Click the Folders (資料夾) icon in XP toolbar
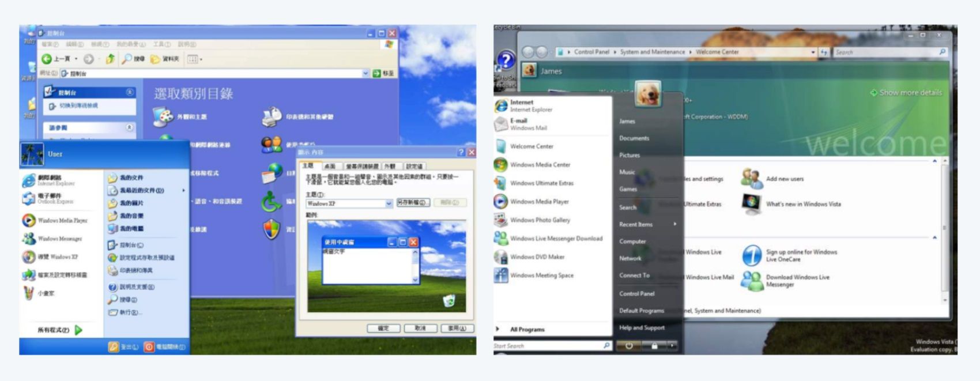 [x=155, y=59]
